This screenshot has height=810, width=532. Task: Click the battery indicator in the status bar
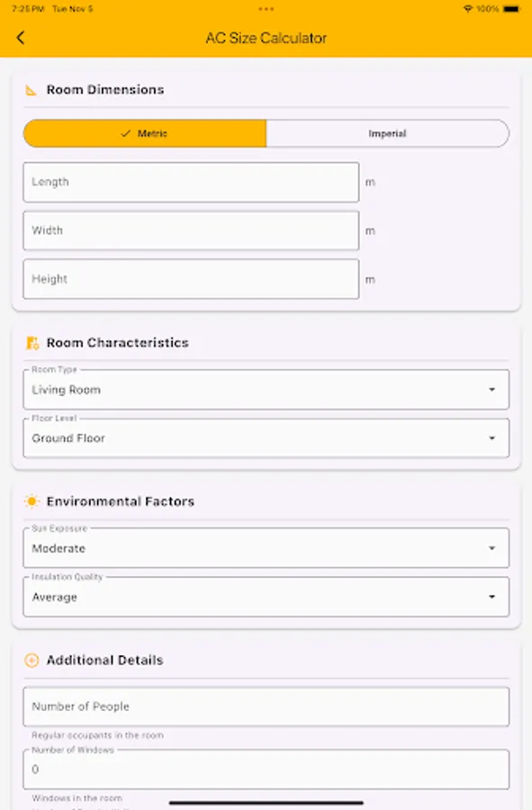click(509, 8)
